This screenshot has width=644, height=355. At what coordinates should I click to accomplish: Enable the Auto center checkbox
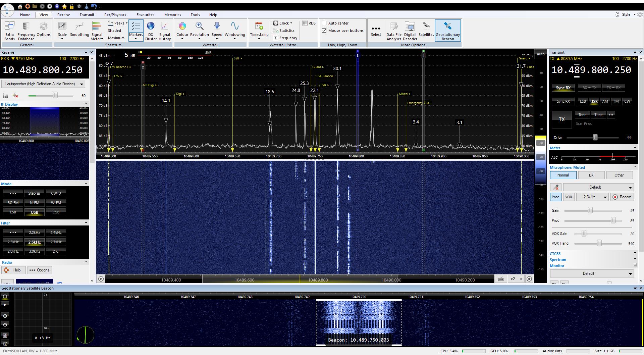point(324,23)
